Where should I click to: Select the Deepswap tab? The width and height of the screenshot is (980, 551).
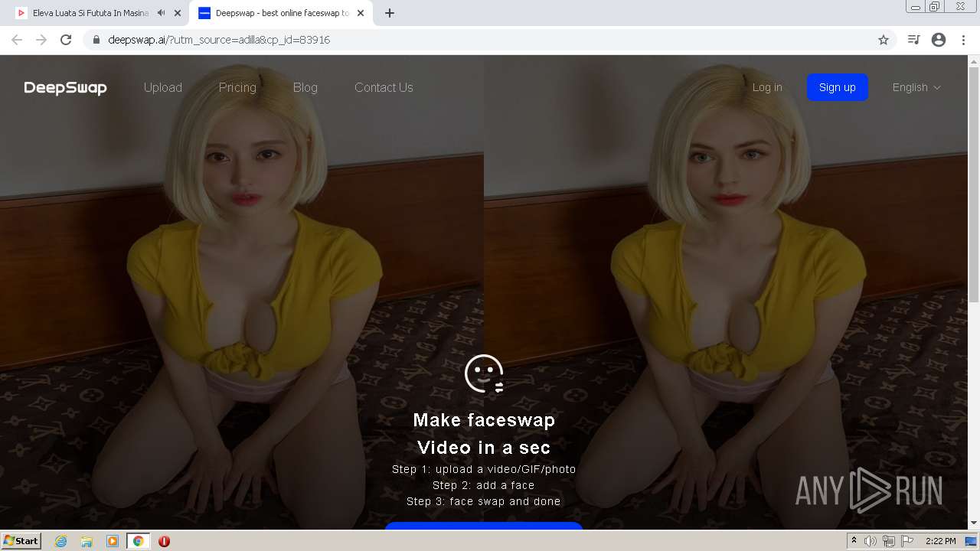tap(281, 13)
